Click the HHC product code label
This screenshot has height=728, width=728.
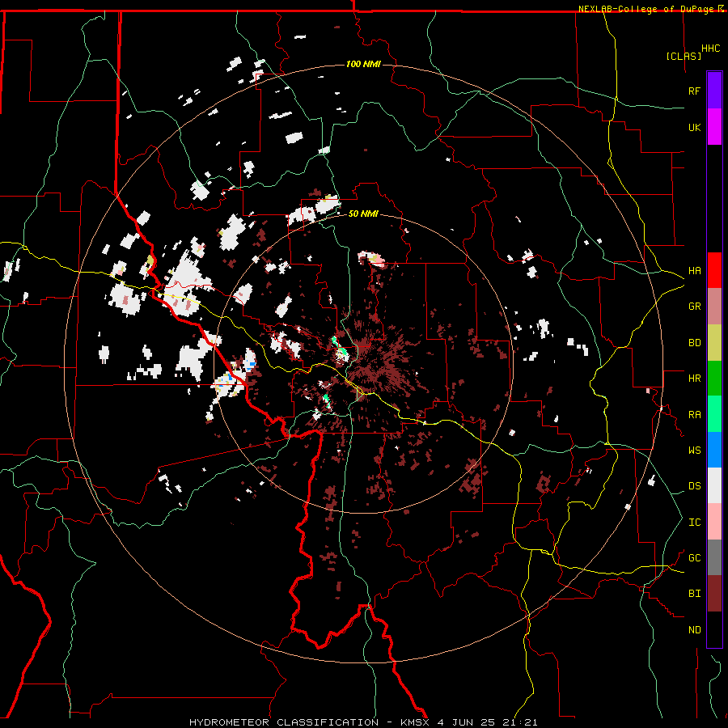(710, 49)
